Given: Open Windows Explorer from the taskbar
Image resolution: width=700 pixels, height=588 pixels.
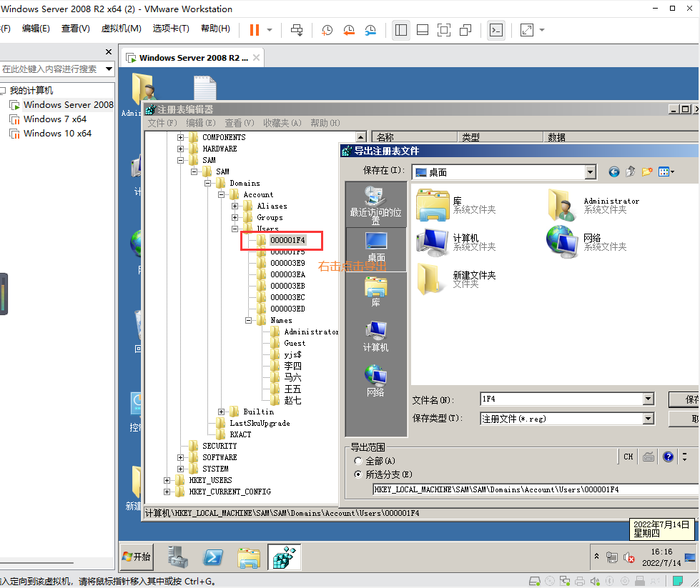Looking at the screenshot, I should pyautogui.click(x=249, y=557).
